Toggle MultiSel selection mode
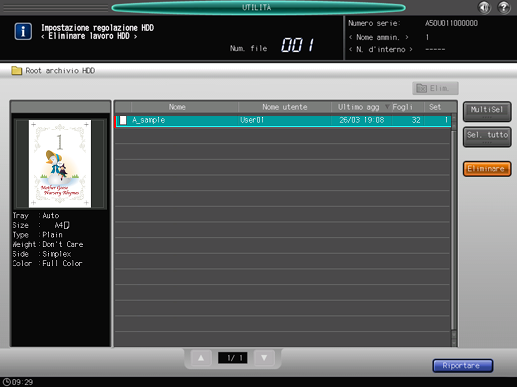The height and width of the screenshot is (387, 517). point(487,111)
